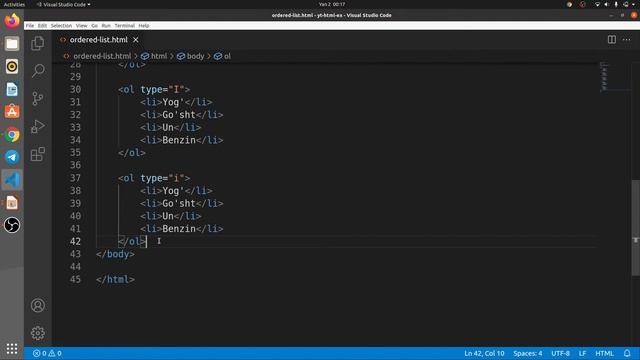Launch Firefox from the Ubuntu dock
The image size is (640, 360).
(x=12, y=20)
